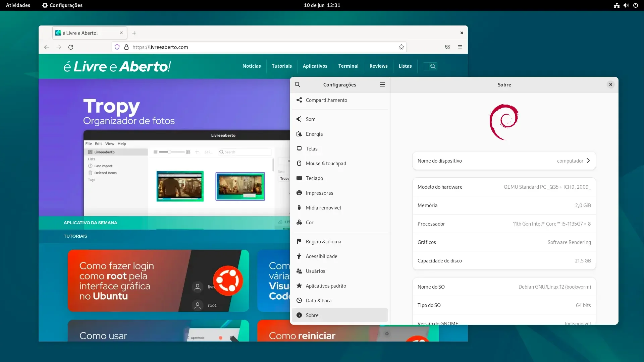The height and width of the screenshot is (362, 644).
Task: Close the Firefox window
Action: 462,33
